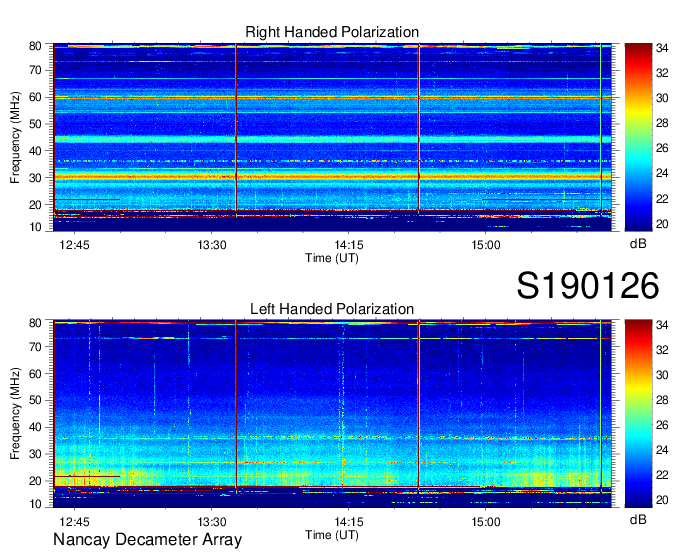Click the 30 MHz tick label on the left-handed plot
The image size is (680, 552).
pos(35,454)
